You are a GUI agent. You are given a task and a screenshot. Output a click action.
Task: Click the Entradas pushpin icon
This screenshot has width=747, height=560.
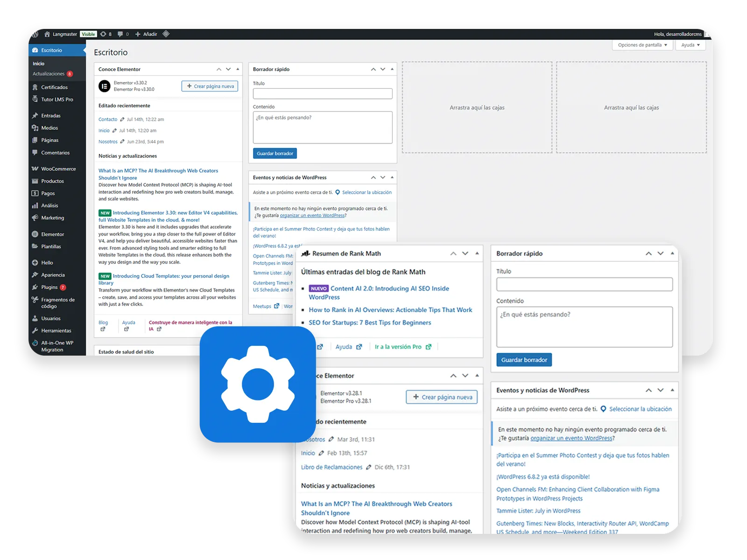35,116
